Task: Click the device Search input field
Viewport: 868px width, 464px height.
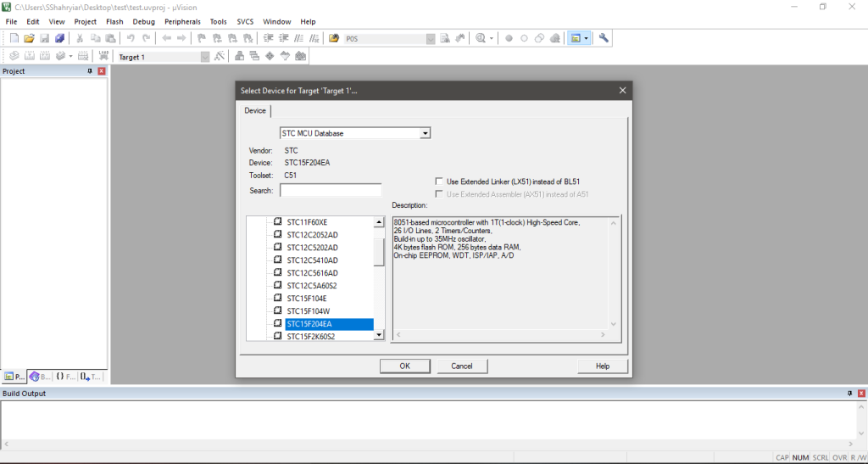Action: coord(331,191)
